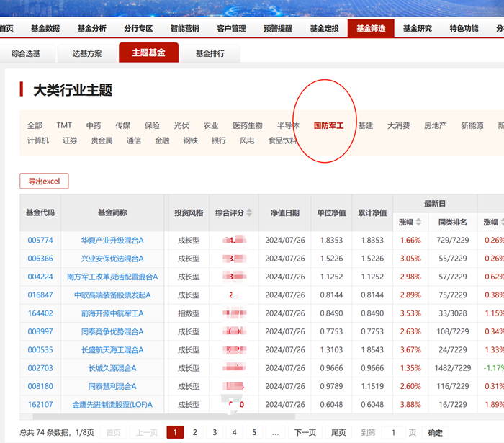Viewport: 504px width, 443px height.
Task: Filter by 贵金属 theme
Action: (102, 140)
